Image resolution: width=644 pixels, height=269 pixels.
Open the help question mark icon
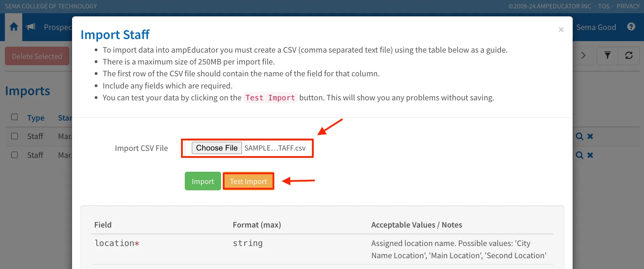631,27
